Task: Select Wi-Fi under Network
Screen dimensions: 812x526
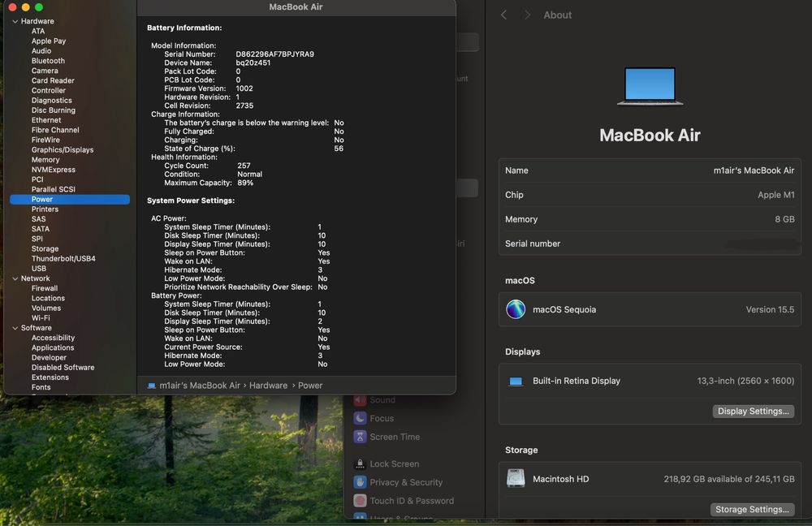Action: [x=41, y=318]
